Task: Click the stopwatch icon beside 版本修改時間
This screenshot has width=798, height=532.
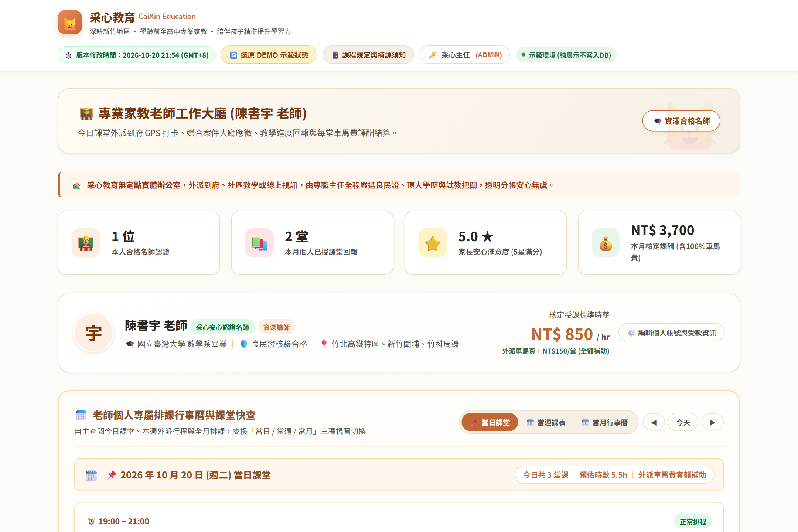Action: coord(68,55)
